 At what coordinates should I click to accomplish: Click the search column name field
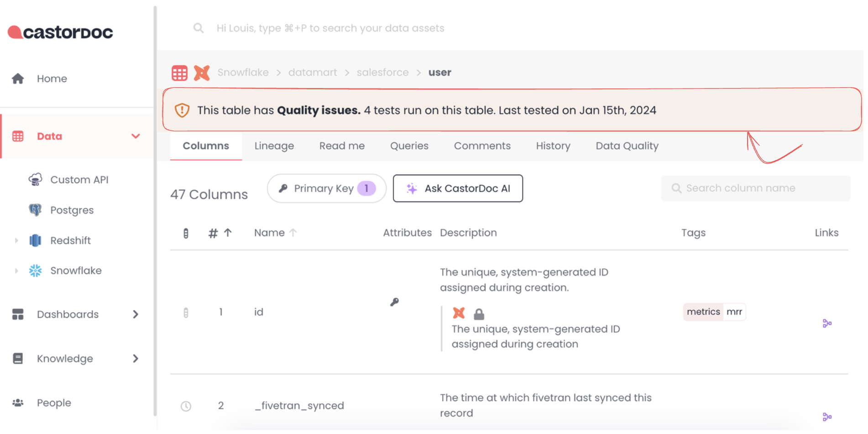coord(755,188)
